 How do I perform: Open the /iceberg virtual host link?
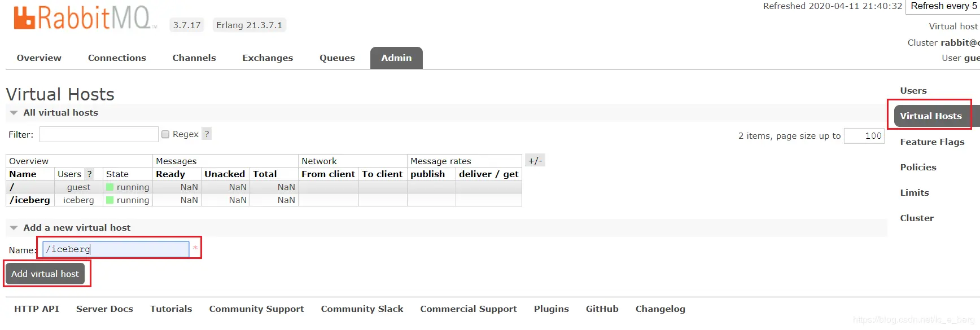point(29,200)
